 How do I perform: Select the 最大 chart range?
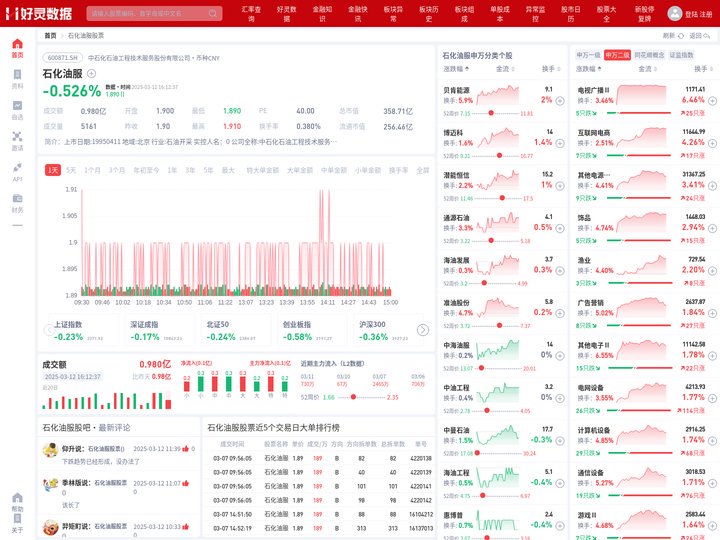(228, 170)
